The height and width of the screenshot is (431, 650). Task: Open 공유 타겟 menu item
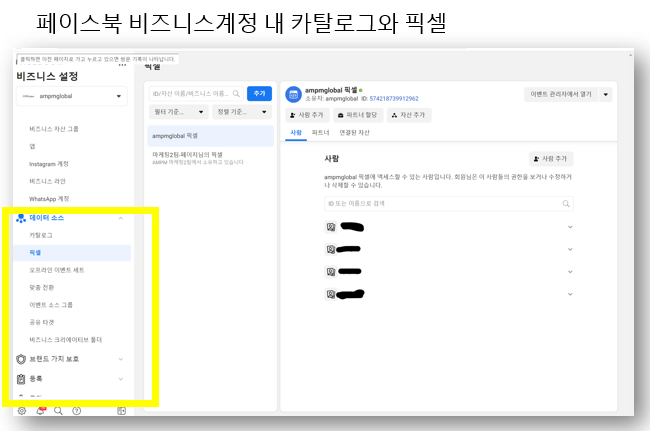[x=41, y=322]
